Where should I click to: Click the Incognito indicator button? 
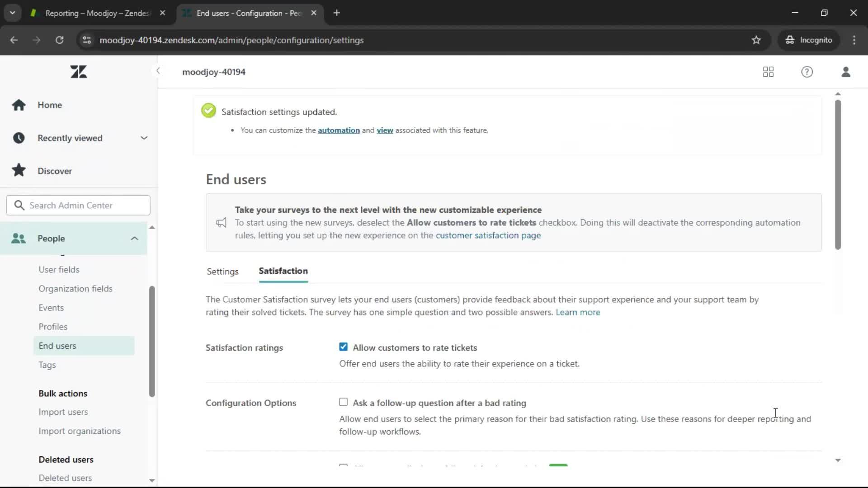809,40
